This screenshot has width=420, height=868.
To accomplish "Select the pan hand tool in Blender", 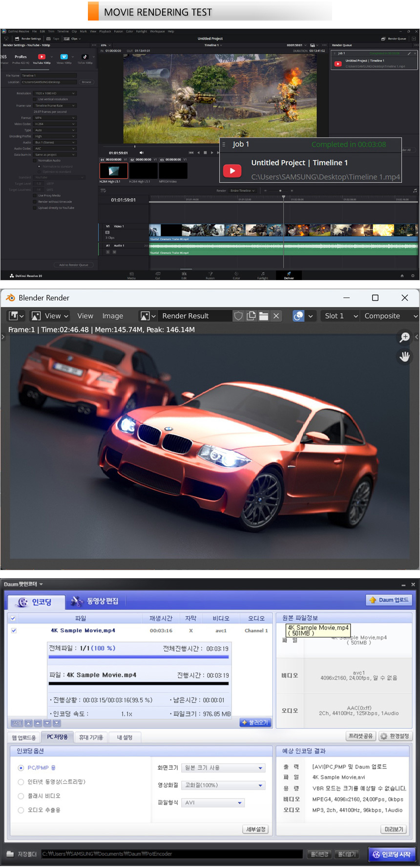I will [405, 356].
